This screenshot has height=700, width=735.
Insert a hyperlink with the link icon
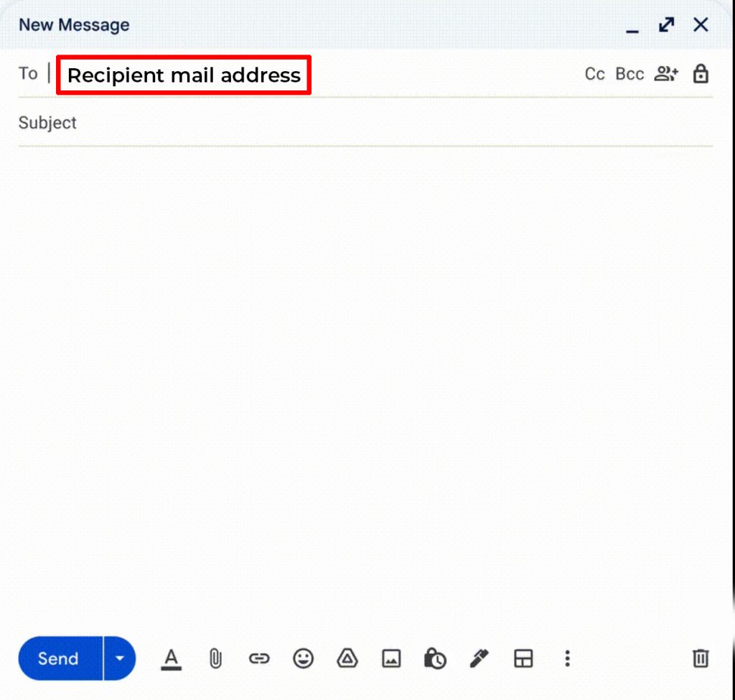pos(258,658)
